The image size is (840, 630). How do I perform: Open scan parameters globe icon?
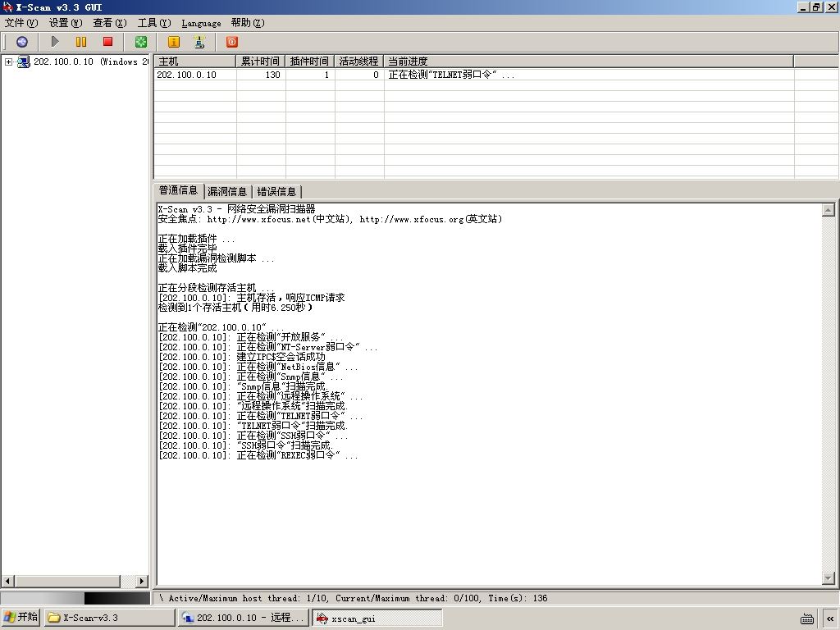[x=22, y=42]
